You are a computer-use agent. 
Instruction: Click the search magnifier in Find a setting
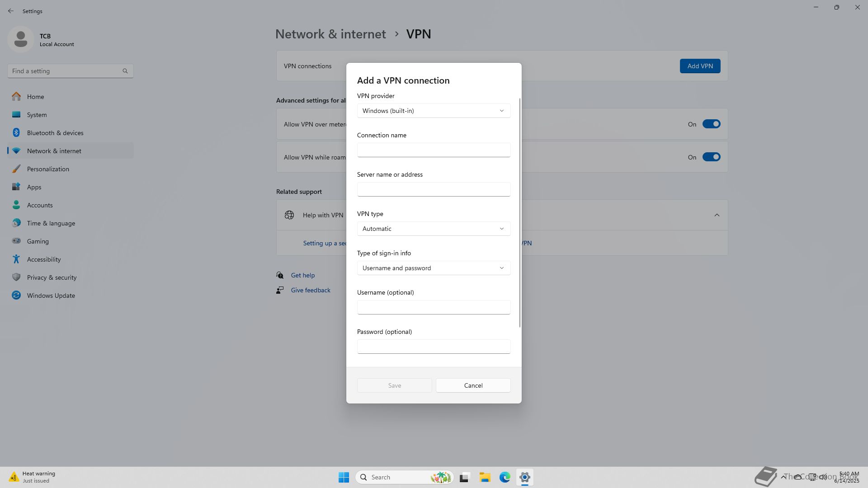(x=125, y=71)
